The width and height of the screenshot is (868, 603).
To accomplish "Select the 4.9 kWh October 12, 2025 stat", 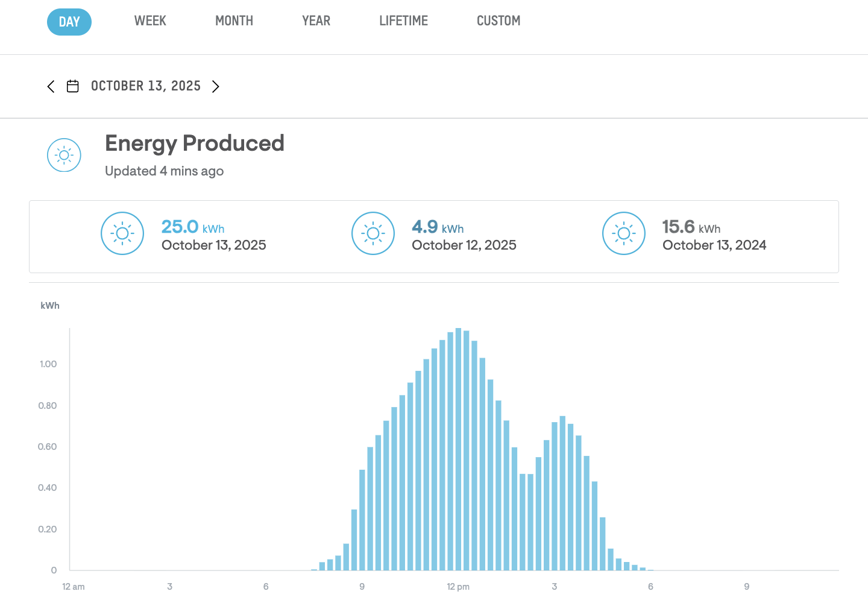I will 464,235.
